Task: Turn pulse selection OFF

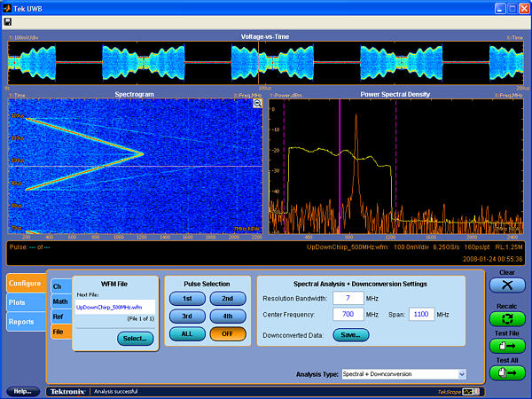Action: click(x=228, y=333)
